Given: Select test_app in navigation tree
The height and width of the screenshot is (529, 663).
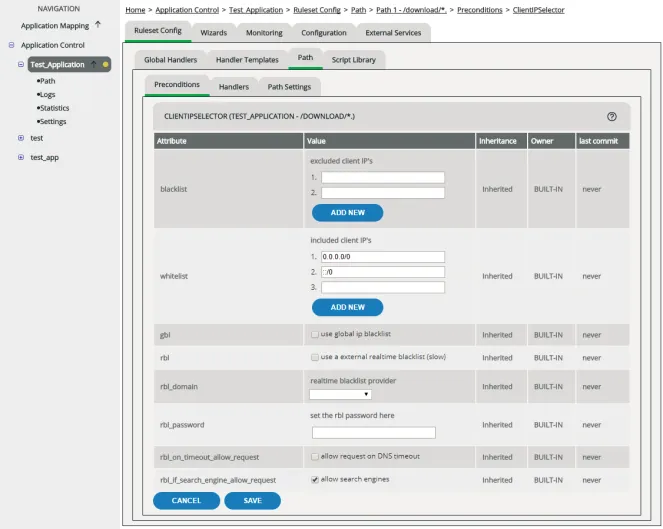Looking at the screenshot, I should (44, 157).
